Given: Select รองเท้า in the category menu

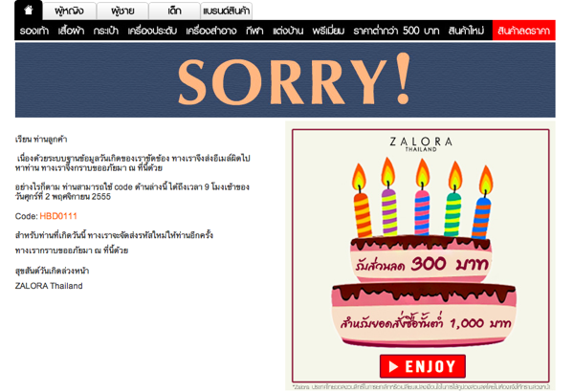Looking at the screenshot, I should click(34, 31).
